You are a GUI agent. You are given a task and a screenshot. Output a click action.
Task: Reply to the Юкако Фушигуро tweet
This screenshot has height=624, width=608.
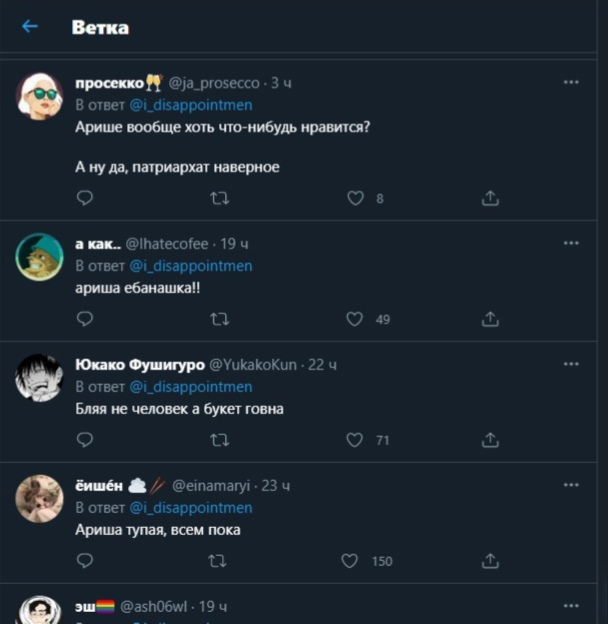(x=85, y=440)
